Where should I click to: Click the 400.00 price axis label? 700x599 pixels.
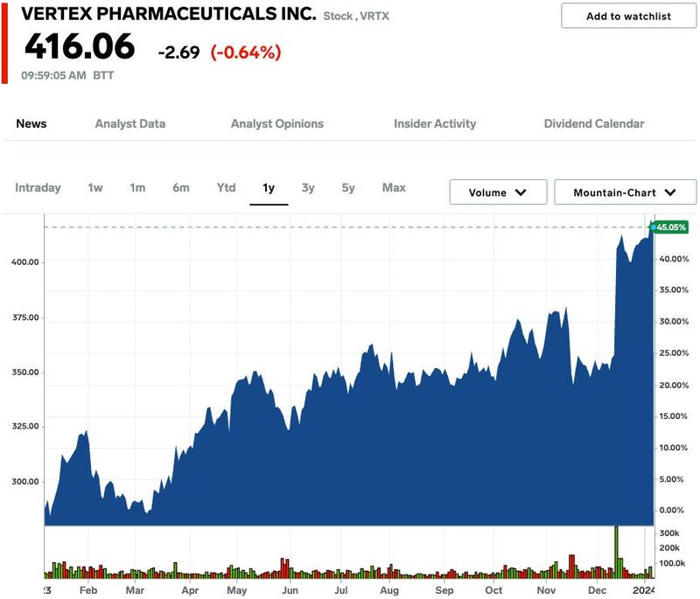(25, 262)
